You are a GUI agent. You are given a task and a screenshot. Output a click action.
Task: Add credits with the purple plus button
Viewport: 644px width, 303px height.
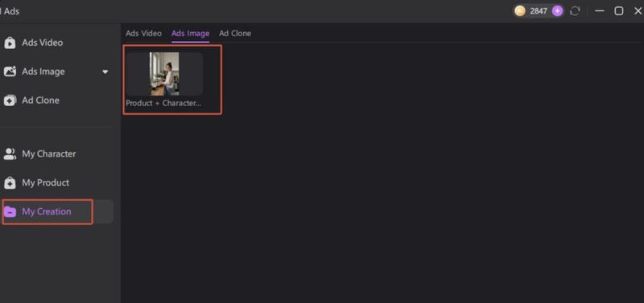(557, 11)
